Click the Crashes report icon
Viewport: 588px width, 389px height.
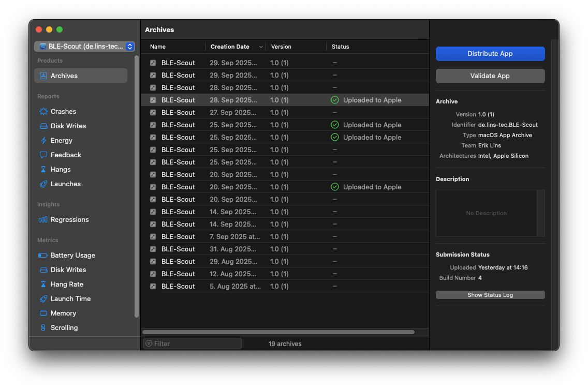43,112
